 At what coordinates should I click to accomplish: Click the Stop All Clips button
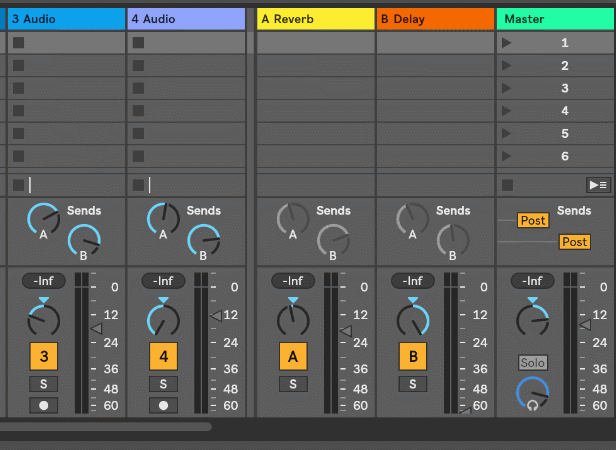click(x=507, y=185)
